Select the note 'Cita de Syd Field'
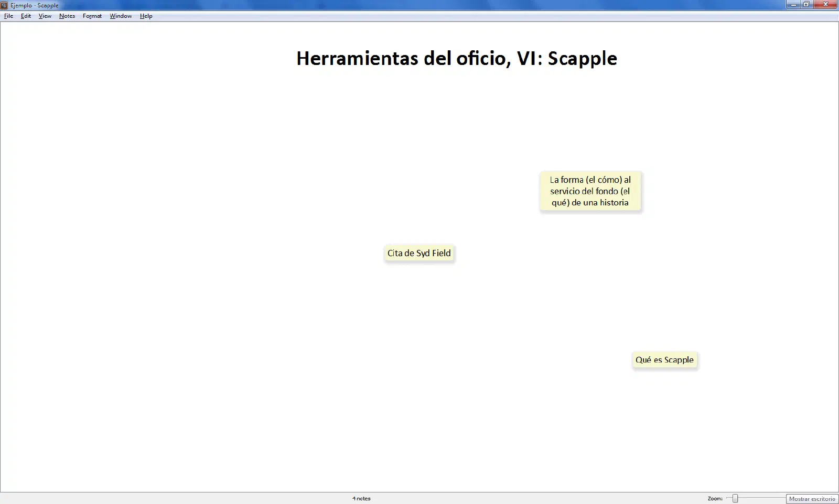Viewport: 839px width, 504px height. [419, 253]
